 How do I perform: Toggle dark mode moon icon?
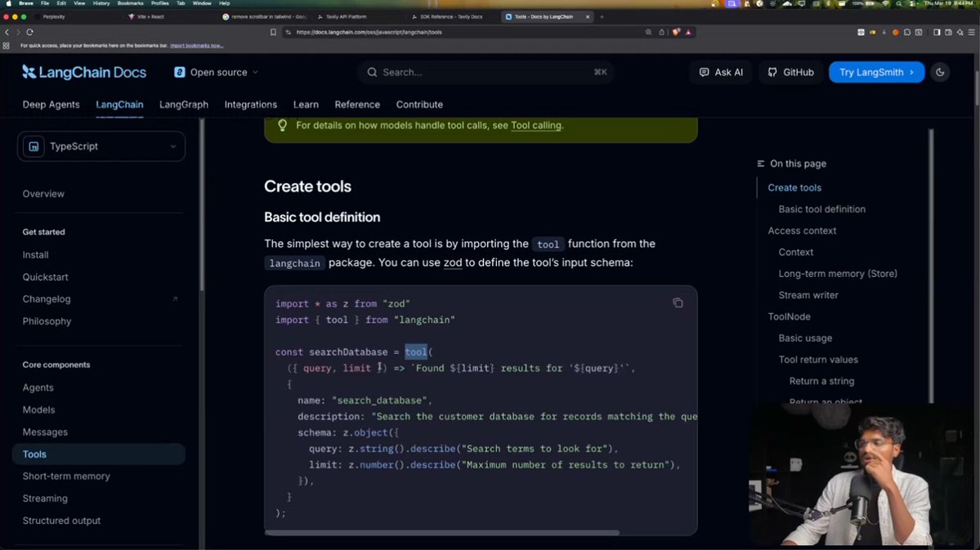[x=940, y=73]
